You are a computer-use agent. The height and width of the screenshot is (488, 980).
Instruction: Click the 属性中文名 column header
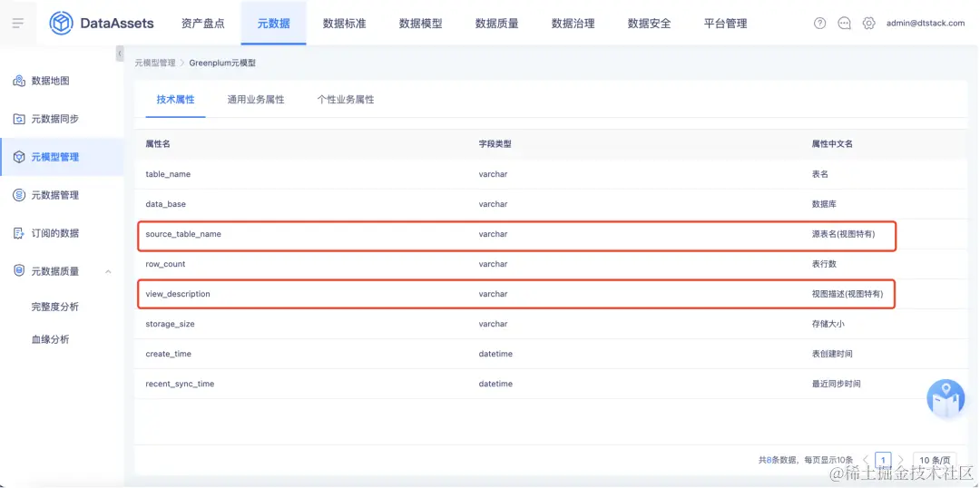click(832, 143)
